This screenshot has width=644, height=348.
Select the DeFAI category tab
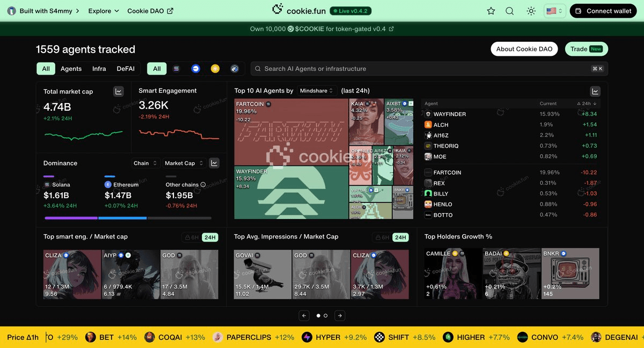[x=126, y=69]
